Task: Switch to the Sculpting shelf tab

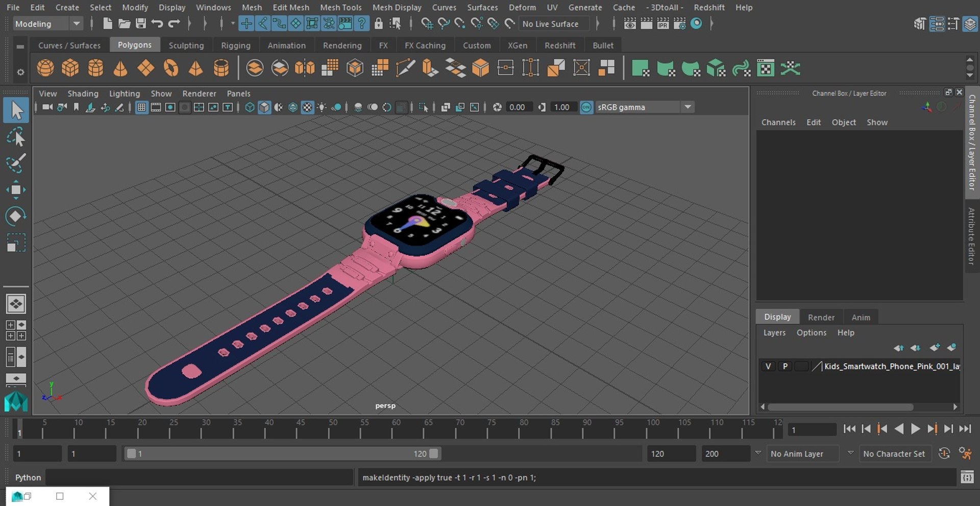Action: [x=186, y=45]
